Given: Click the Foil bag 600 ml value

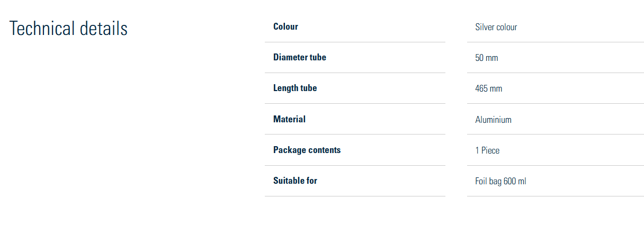Looking at the screenshot, I should point(500,181).
